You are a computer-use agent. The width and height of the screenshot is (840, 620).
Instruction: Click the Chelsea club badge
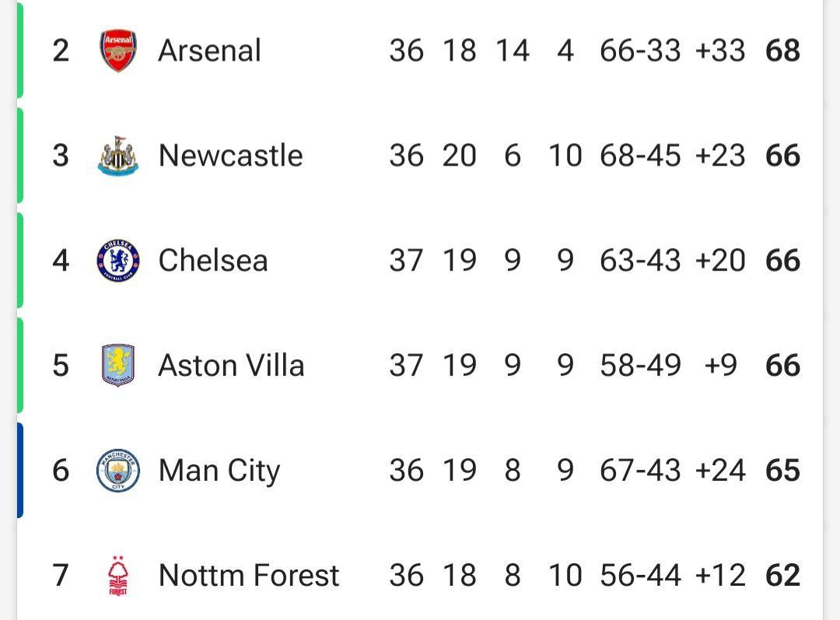tap(118, 261)
